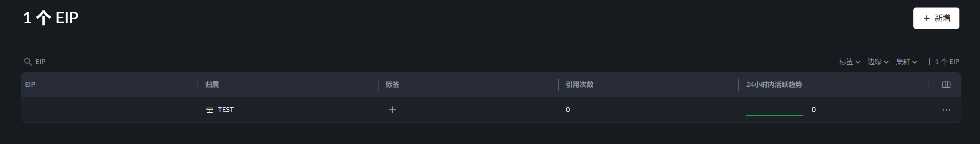Sort by the 标签 column header
The image size is (980, 144).
click(x=392, y=85)
